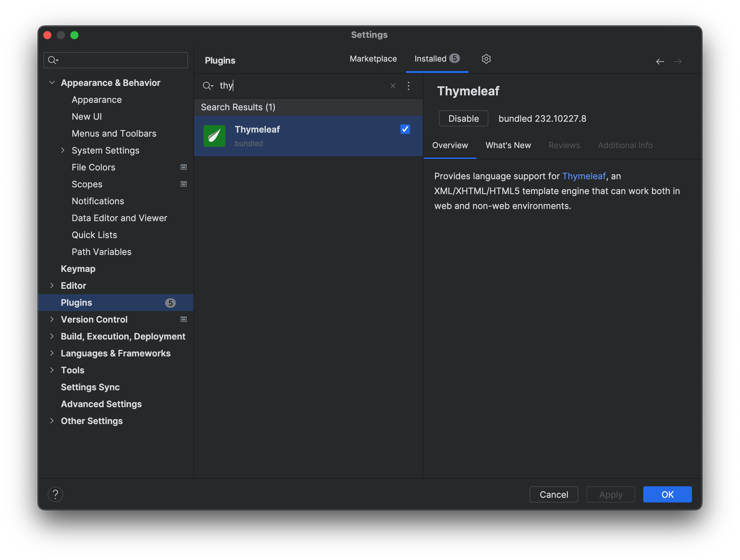Click the Disable button for Thymeleaf
Screen dimensions: 740x560
coord(463,118)
